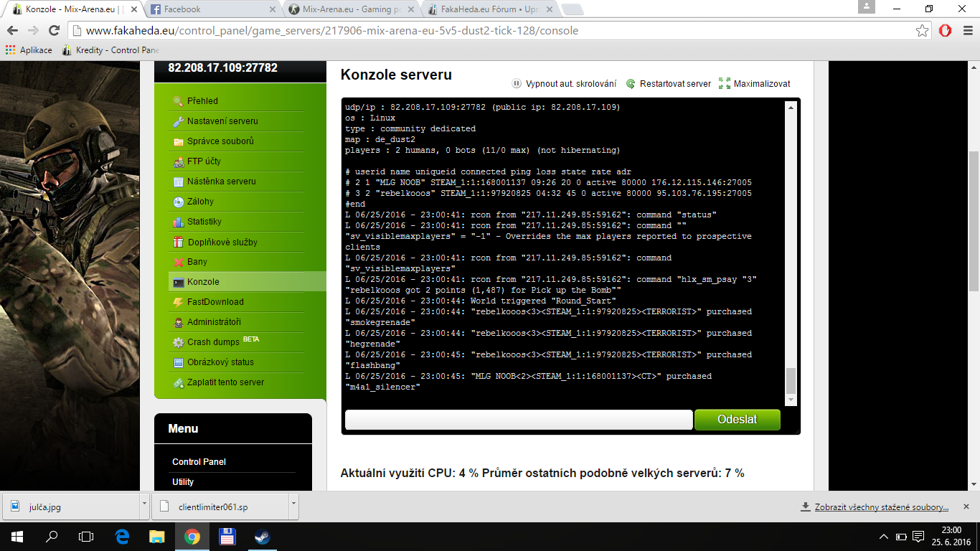Reload the page with the refresh icon

click(54, 31)
